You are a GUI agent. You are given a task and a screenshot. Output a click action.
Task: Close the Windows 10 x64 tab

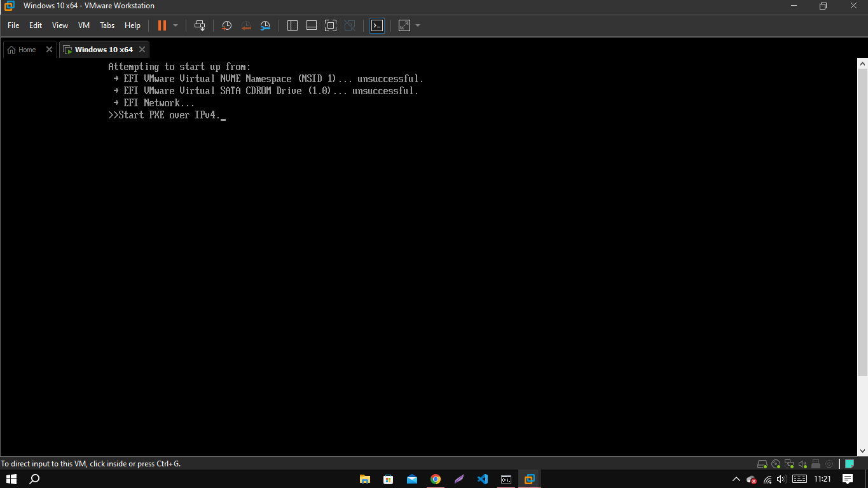142,50
